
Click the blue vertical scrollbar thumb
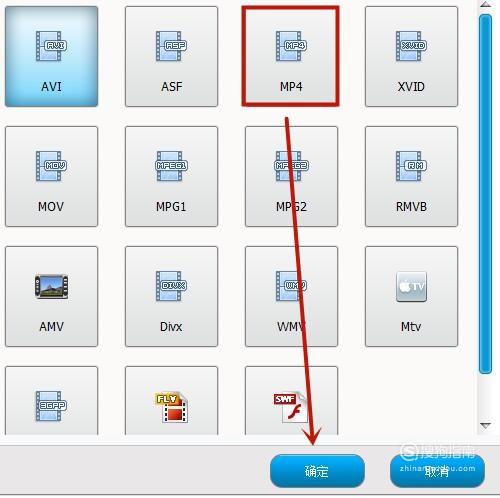(485, 194)
